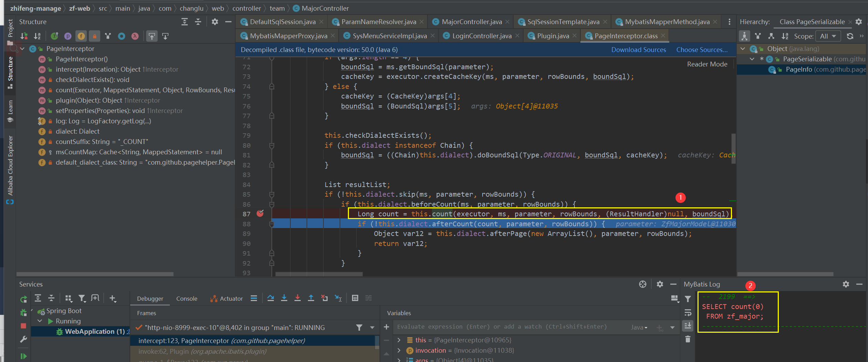
Task: Show Subtypes Hierarchy icon
Action: 771,36
